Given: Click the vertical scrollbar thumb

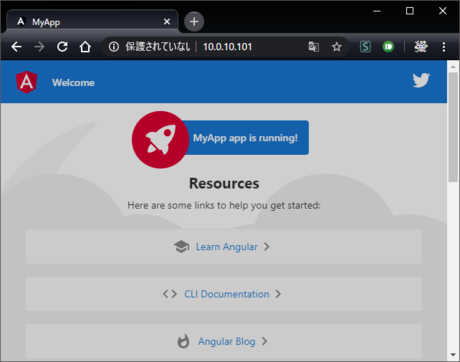Looking at the screenshot, I should tap(453, 127).
